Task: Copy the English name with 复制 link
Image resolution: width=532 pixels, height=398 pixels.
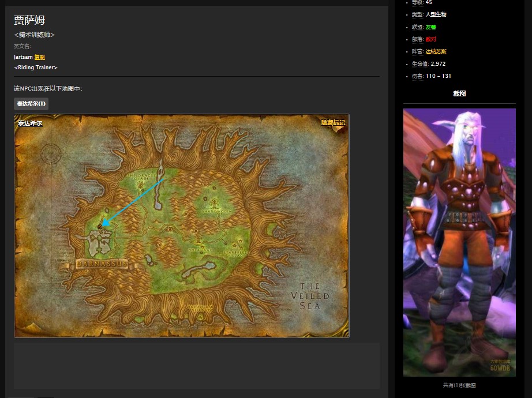Action: pos(39,57)
